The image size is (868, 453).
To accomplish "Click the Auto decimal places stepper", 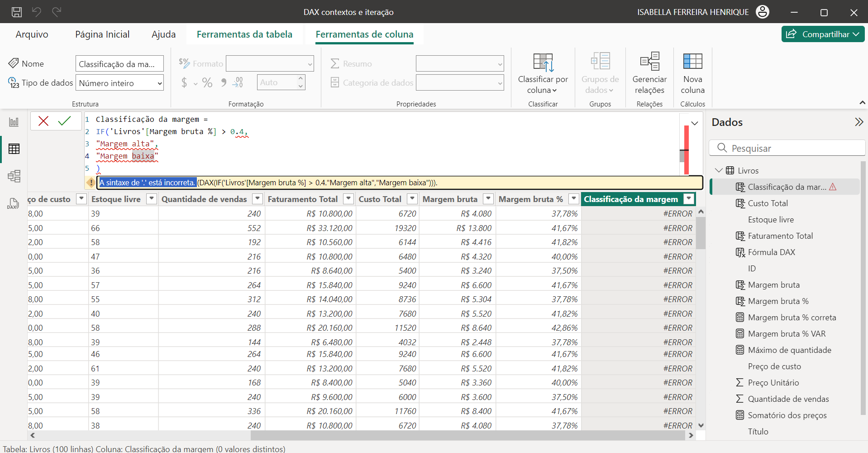I will click(x=300, y=82).
